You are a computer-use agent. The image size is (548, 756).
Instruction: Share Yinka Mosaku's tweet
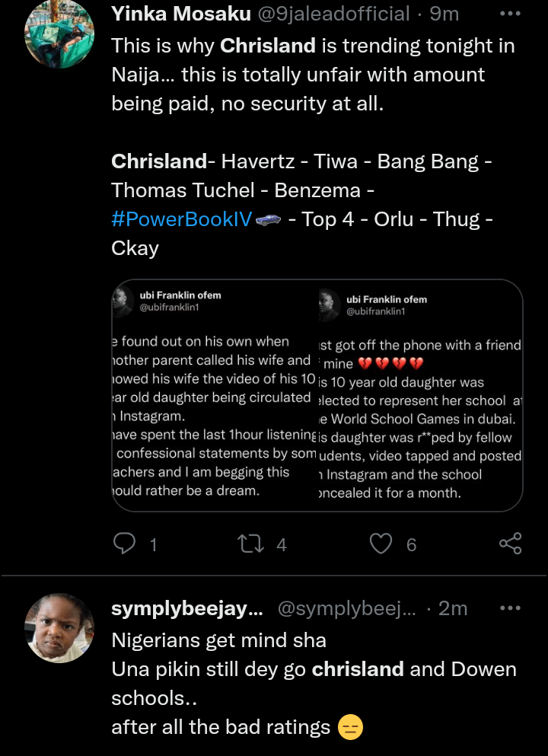click(x=510, y=544)
